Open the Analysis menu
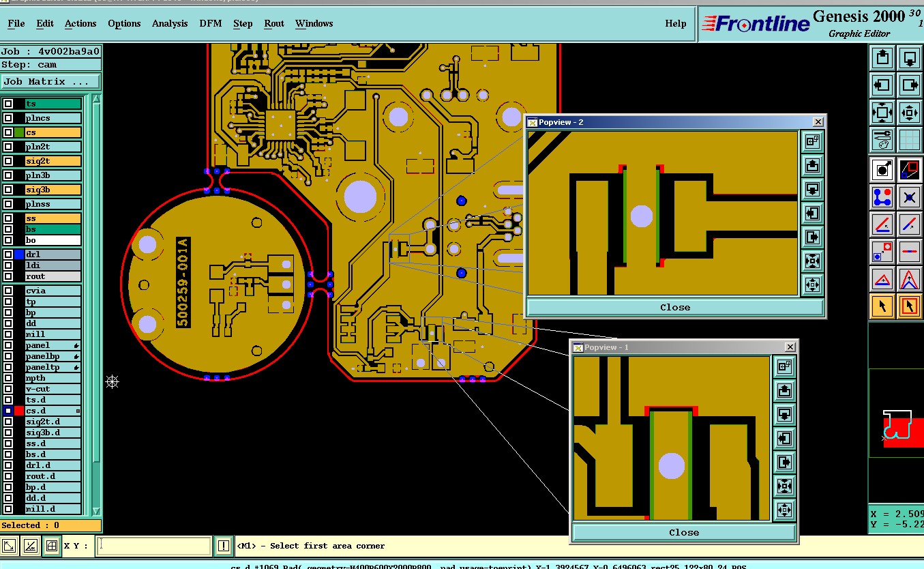This screenshot has height=569, width=924. pos(170,23)
